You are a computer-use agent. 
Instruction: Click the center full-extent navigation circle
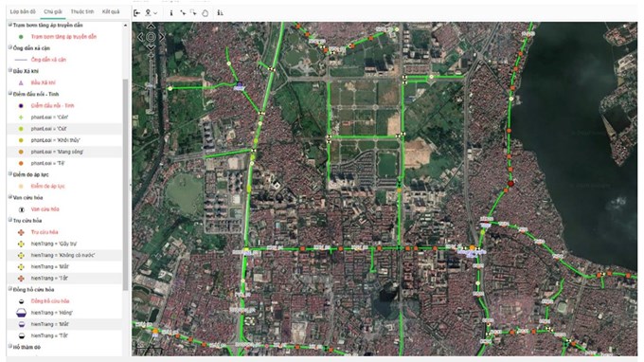point(151,37)
